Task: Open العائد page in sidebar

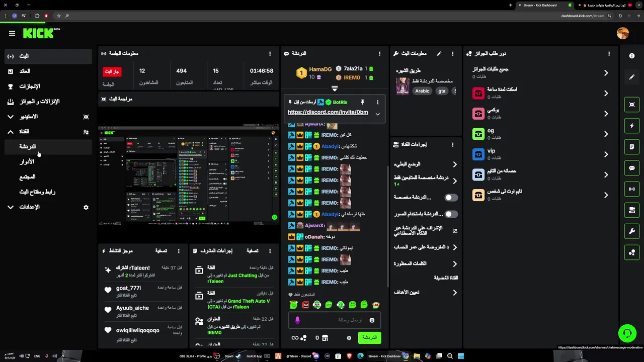Action: [x=48, y=71]
